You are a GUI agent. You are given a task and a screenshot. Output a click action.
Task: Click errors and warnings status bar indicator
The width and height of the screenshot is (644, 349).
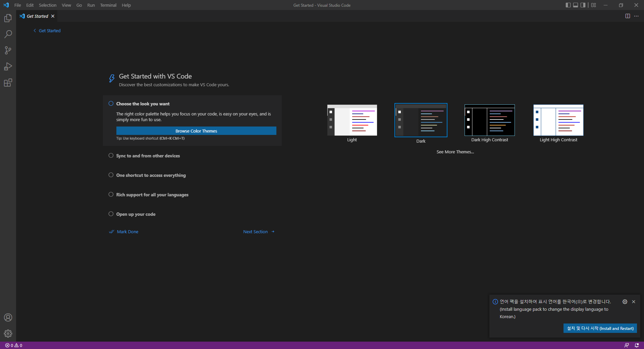pyautogui.click(x=14, y=345)
